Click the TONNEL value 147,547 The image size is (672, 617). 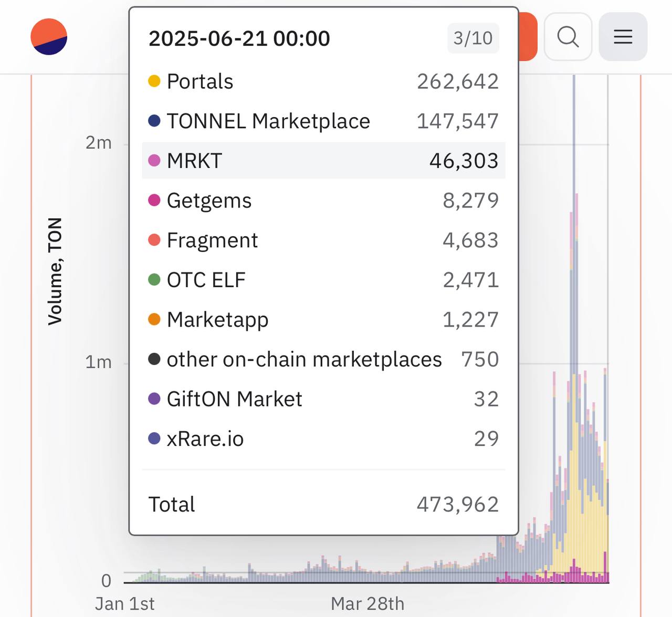(458, 121)
